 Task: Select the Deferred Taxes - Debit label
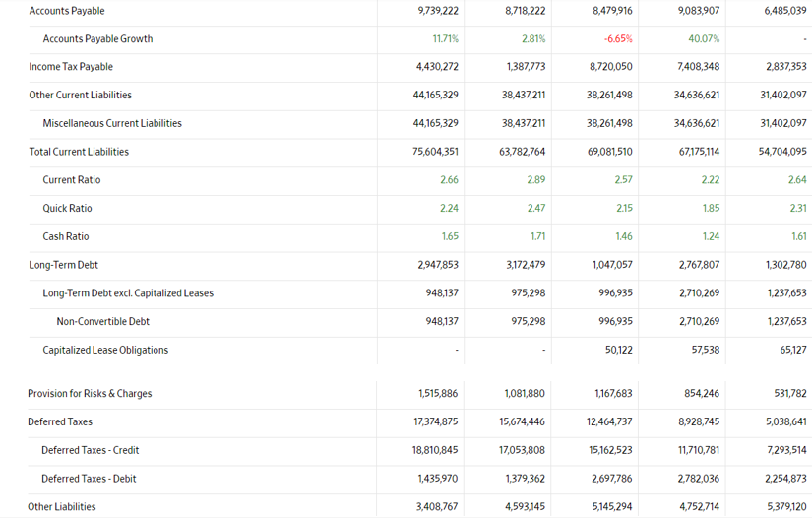pos(89,479)
